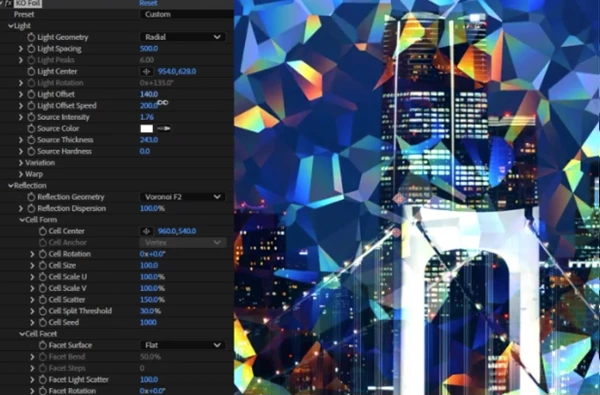This screenshot has height=395, width=600.
Task: Click Light Offset value 140.0
Action: tap(149, 94)
